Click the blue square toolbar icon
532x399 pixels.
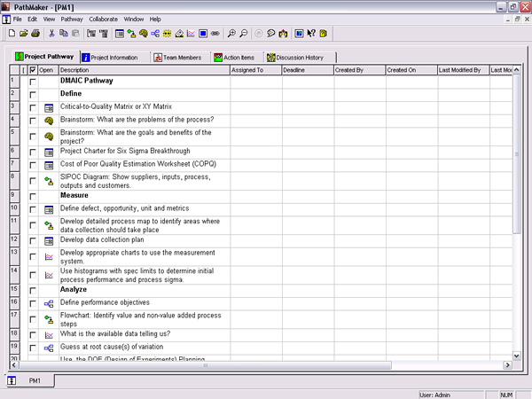coord(203,34)
